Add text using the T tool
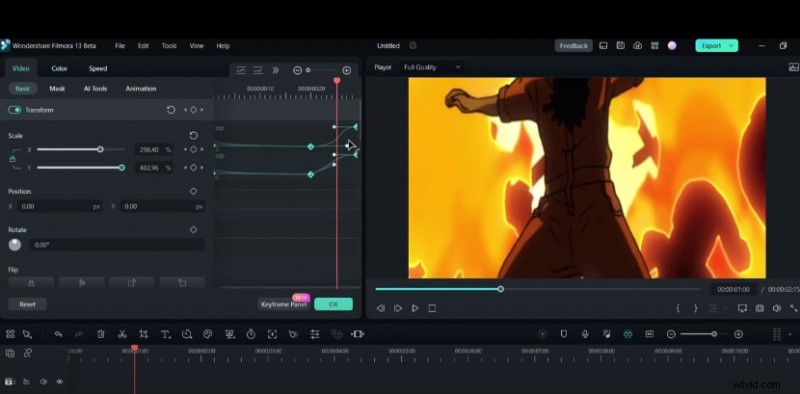 (x=165, y=334)
